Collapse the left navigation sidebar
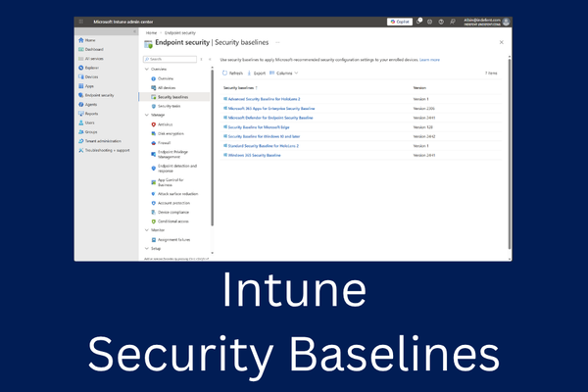 tap(134, 32)
